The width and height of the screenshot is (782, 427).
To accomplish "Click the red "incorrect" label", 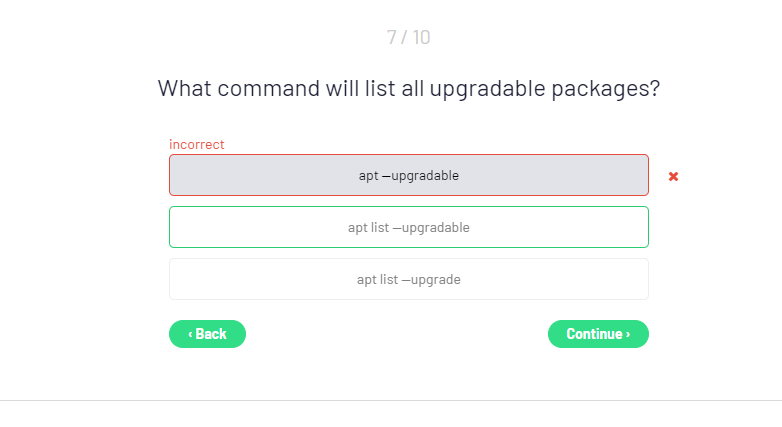I will tap(197, 144).
